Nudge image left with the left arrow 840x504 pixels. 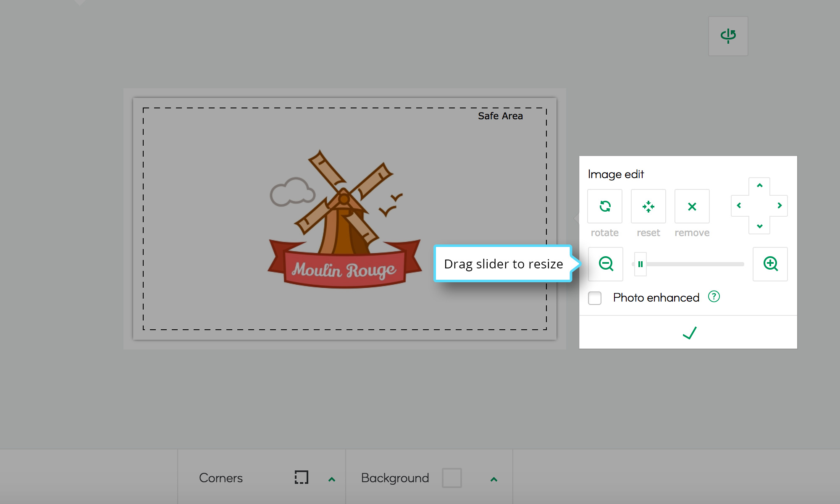739,205
